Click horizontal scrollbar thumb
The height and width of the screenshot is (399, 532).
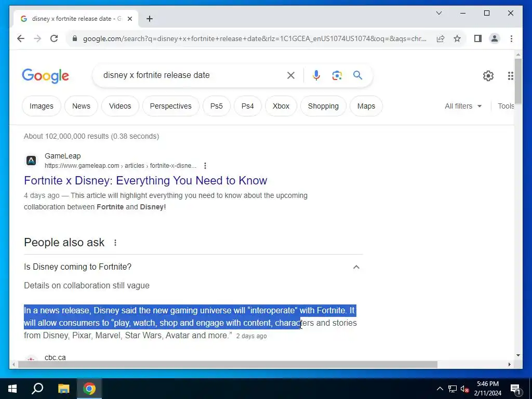[x=228, y=364]
